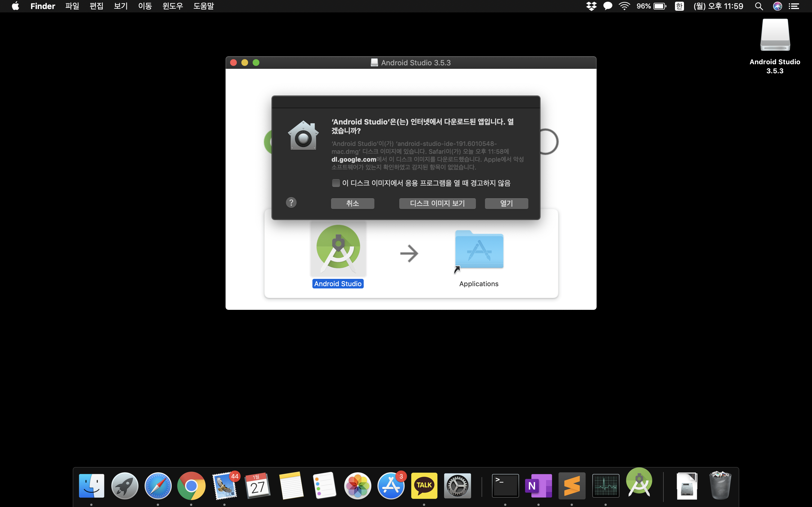Open KakaoTalk from the Dock
812x507 pixels.
(x=424, y=486)
